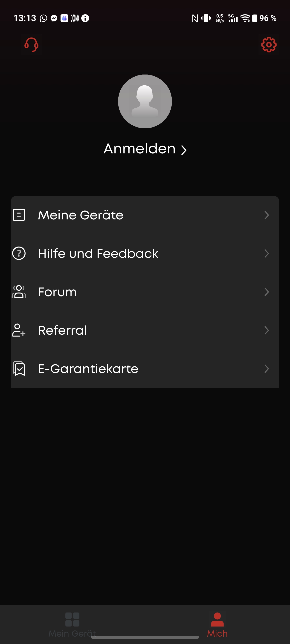Open Forum using its right chevron
290x644 pixels.
pyautogui.click(x=267, y=292)
